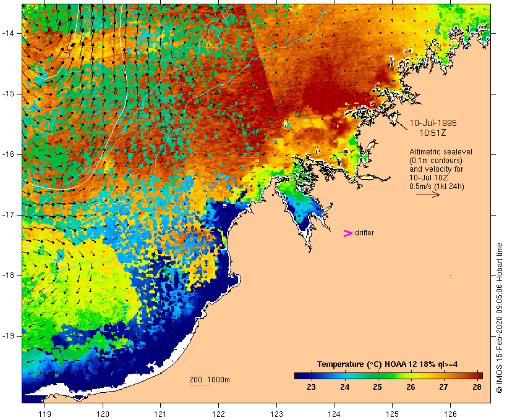The width and height of the screenshot is (507, 420).
Task: Click colorbar tick label 26
Action: point(411,387)
